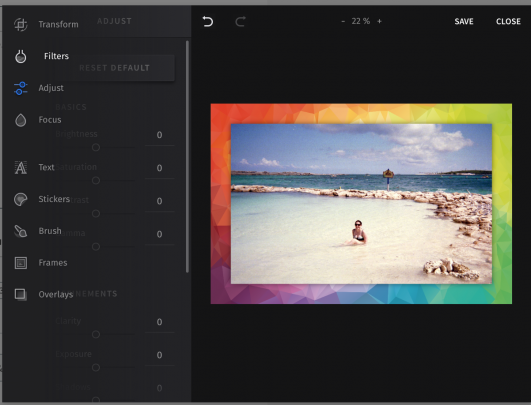Close the photo editor

(x=508, y=21)
